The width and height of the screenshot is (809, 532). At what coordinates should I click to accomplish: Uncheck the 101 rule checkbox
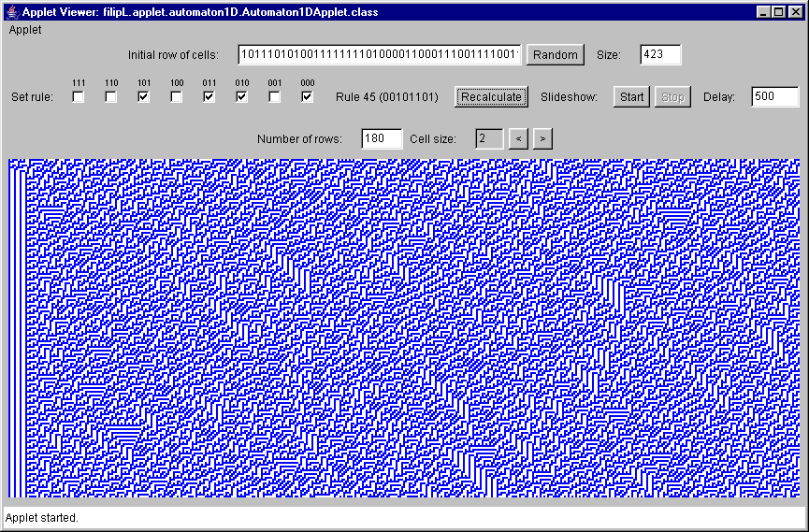(x=144, y=96)
